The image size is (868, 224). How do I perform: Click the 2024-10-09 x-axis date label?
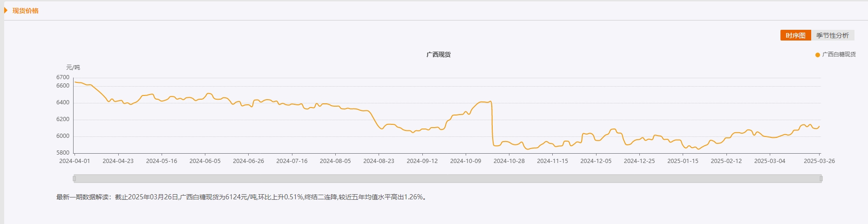point(465,161)
